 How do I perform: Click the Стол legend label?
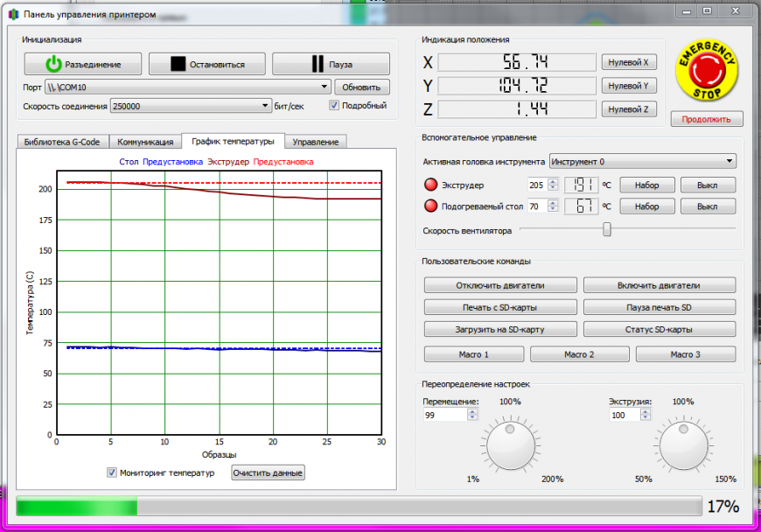129,162
